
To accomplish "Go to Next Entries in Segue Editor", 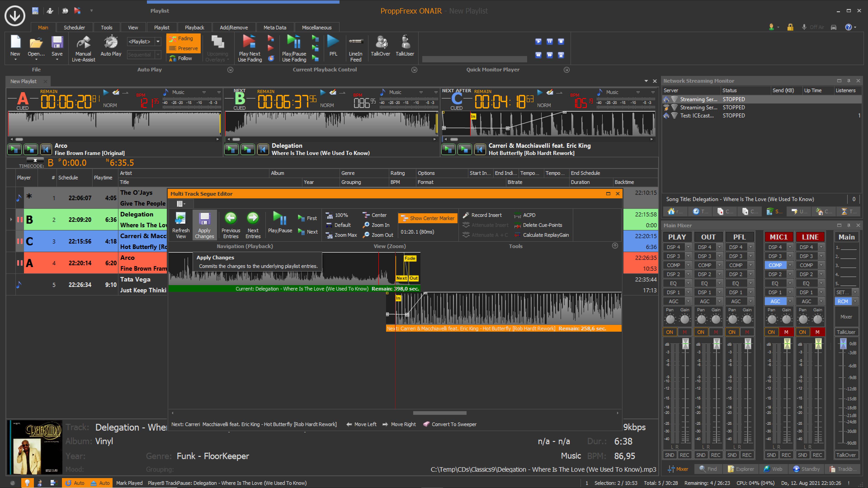I will point(253,225).
